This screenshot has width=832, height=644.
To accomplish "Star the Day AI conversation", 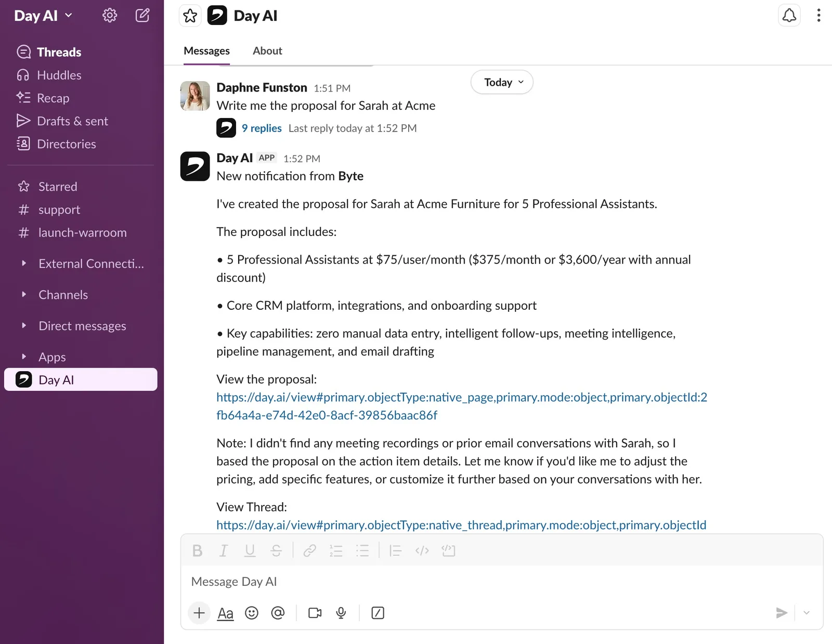I will point(190,16).
